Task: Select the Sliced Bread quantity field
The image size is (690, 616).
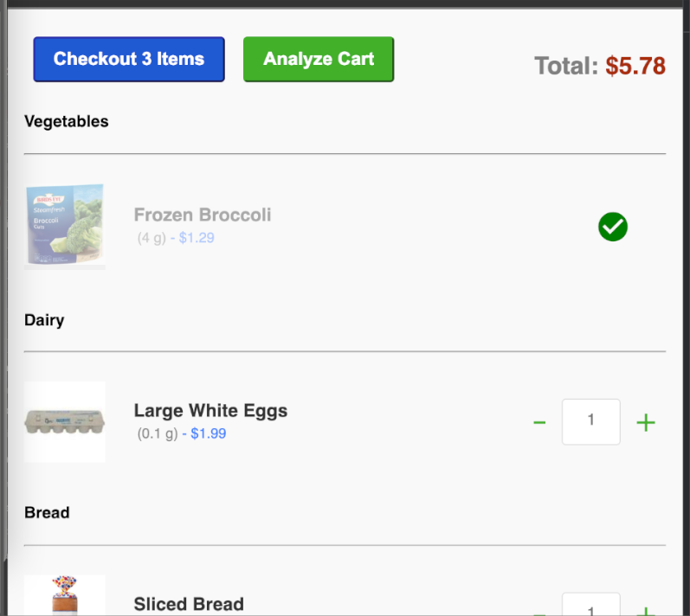Action: point(591,604)
